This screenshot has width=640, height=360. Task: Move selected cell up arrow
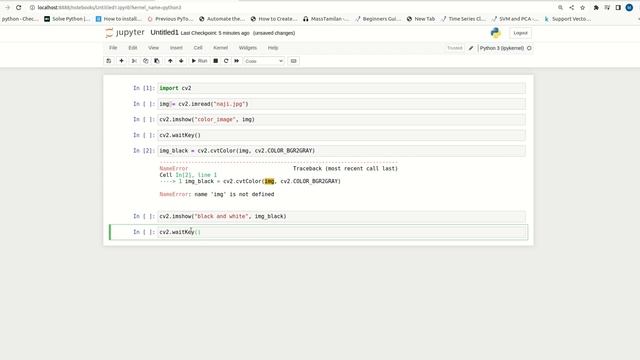pyautogui.click(x=170, y=61)
